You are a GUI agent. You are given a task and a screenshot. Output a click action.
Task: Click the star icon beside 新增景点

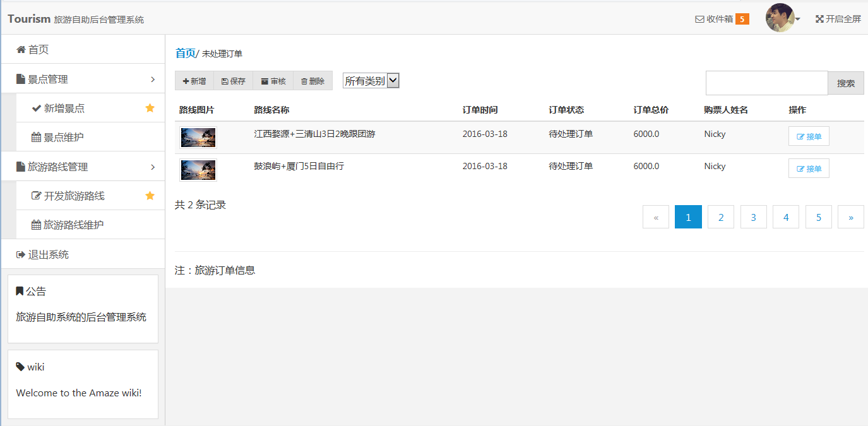click(x=150, y=108)
